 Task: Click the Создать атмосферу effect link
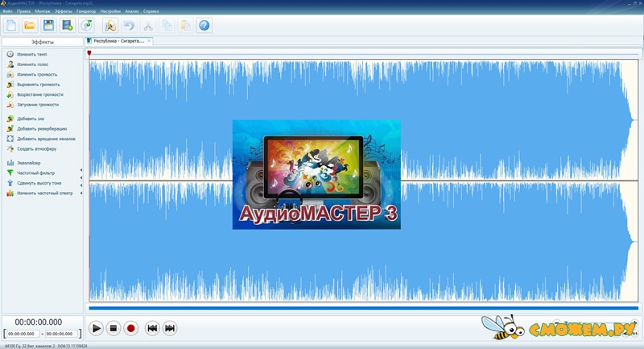(x=37, y=149)
